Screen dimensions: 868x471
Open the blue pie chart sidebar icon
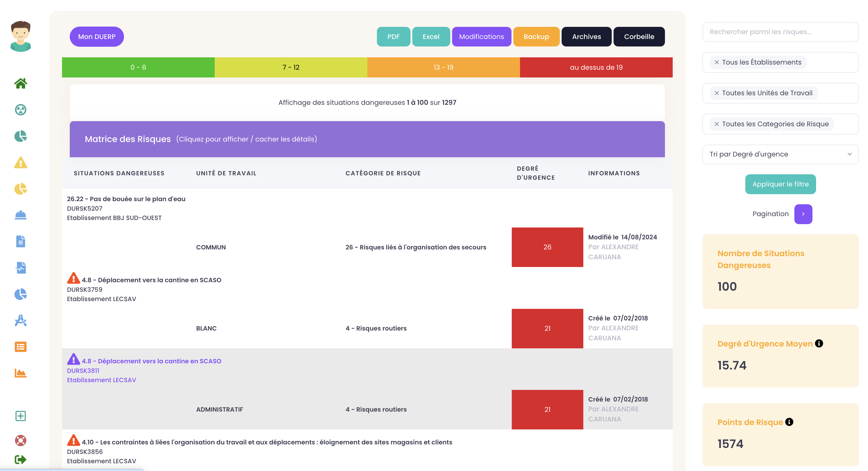tap(21, 294)
